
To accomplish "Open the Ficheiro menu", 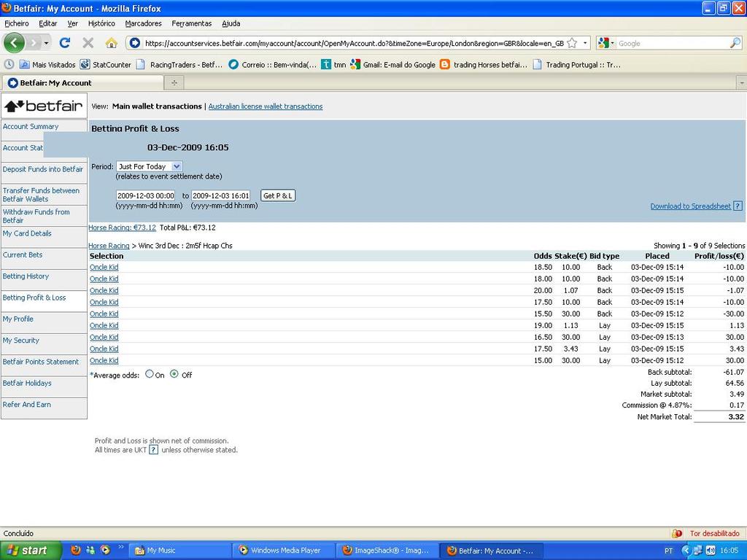I will tap(17, 23).
